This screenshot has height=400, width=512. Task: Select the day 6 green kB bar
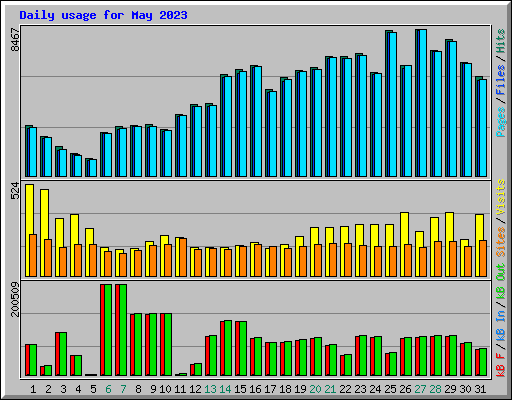pyautogui.click(x=108, y=330)
